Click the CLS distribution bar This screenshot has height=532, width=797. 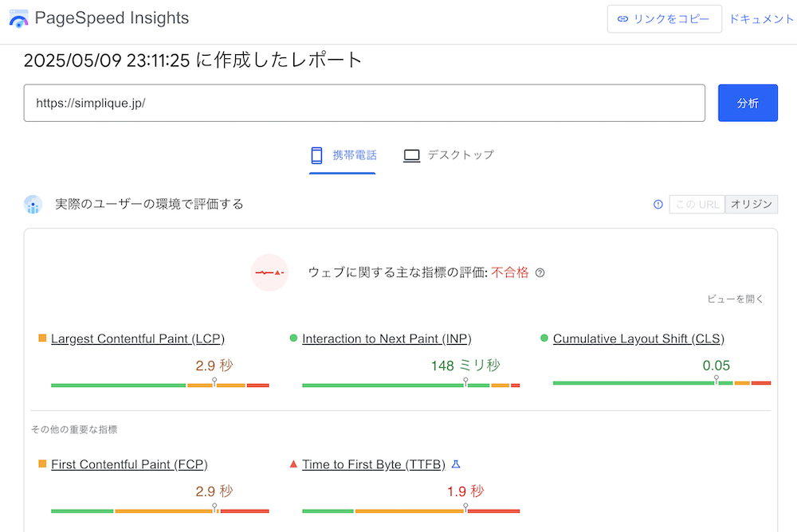tap(662, 382)
